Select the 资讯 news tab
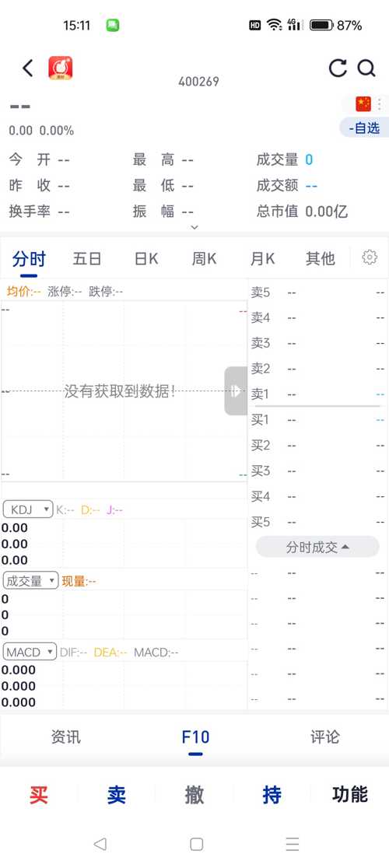Screen dimensions: 389x868 coord(66,737)
